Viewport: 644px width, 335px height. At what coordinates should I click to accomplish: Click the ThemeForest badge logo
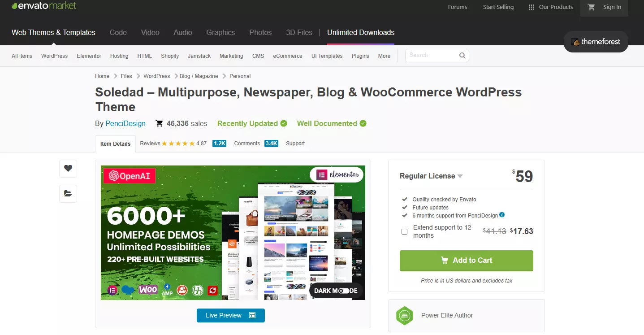[x=596, y=42]
